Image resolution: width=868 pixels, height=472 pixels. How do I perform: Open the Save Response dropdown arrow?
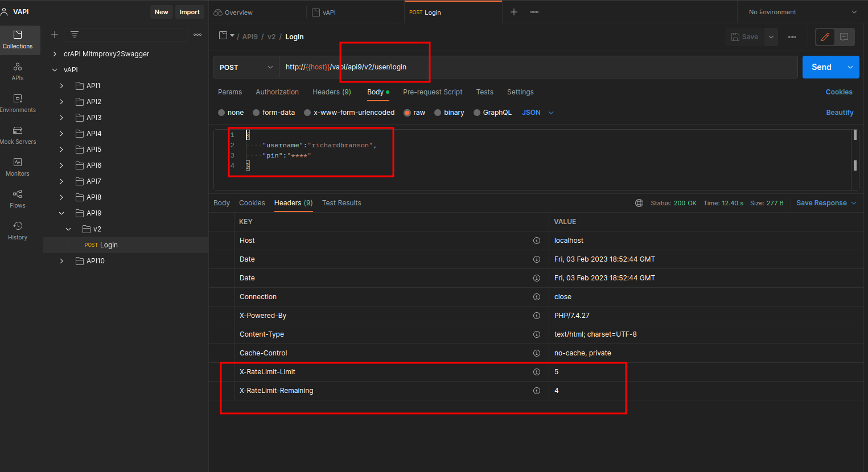tap(854, 203)
